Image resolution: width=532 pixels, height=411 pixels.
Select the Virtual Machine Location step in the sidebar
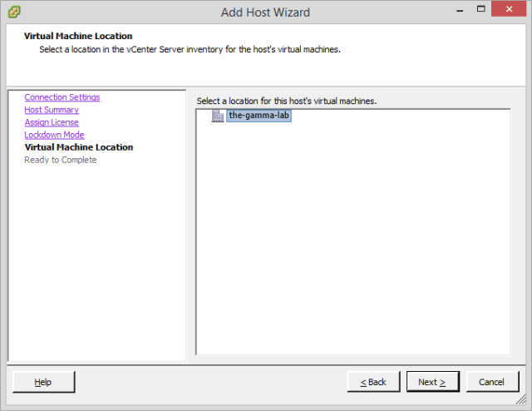[x=79, y=147]
